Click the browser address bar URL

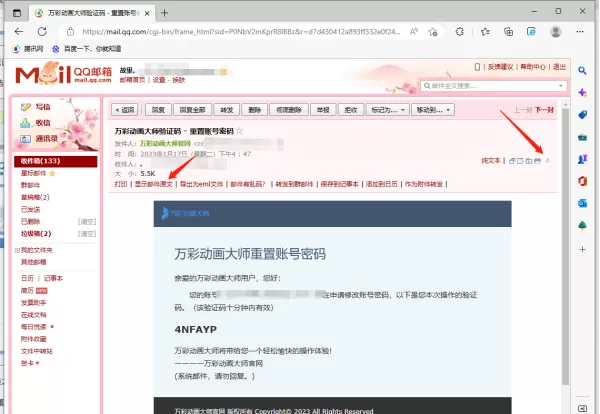coord(241,32)
